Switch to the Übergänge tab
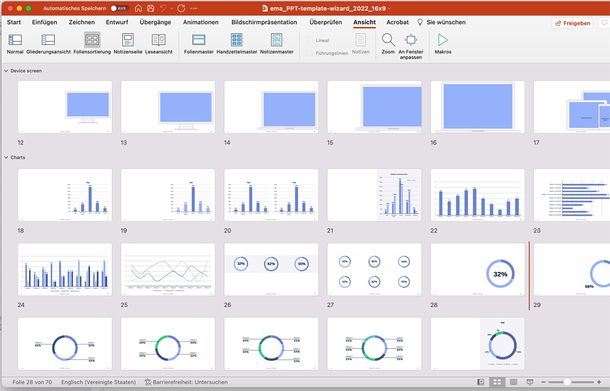 point(155,22)
